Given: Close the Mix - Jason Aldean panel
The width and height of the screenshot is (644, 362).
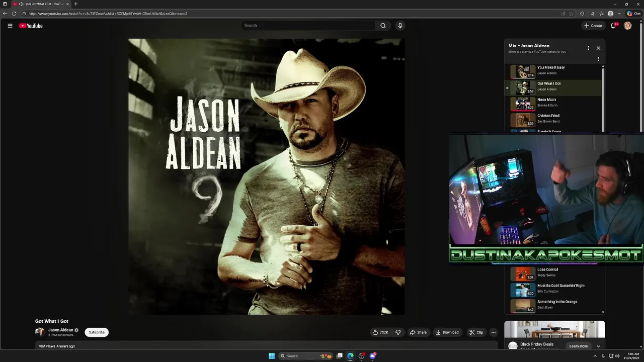Looking at the screenshot, I should tap(598, 48).
